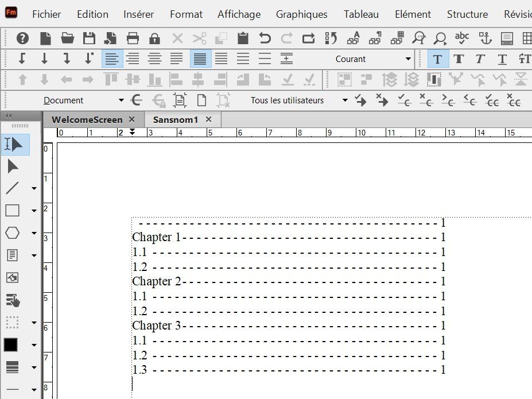Toggle left paragraph alignment
The width and height of the screenshot is (532, 399).
point(112,59)
